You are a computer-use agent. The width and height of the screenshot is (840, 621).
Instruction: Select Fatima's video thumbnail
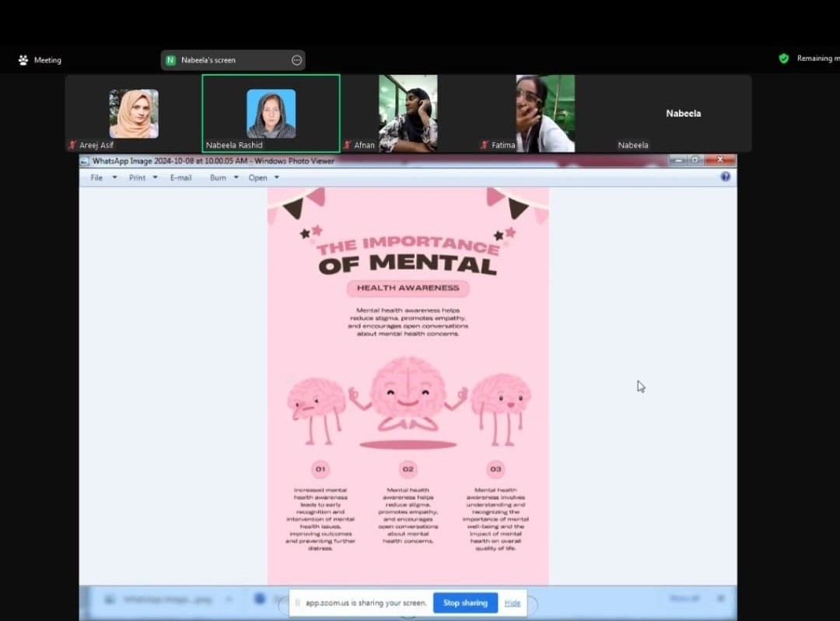(545, 114)
